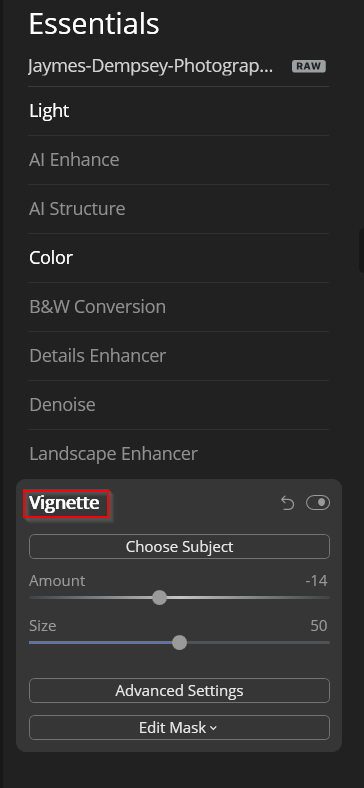Click the Choose Subject button
Viewport: 364px width, 788px height.
point(179,547)
